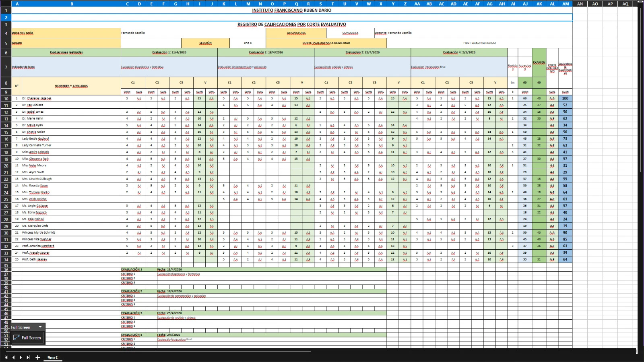Click the CORTE EVALUATIVO A REGISTRAR cell

click(326, 43)
